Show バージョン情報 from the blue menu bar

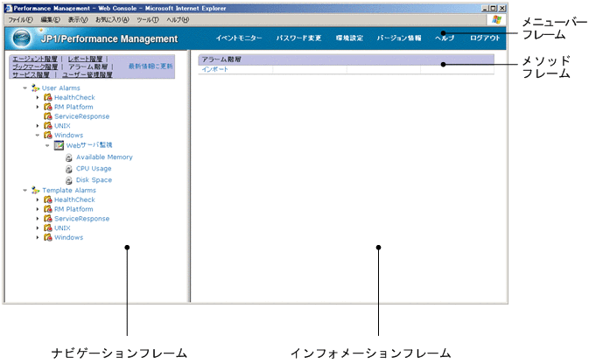point(399,38)
